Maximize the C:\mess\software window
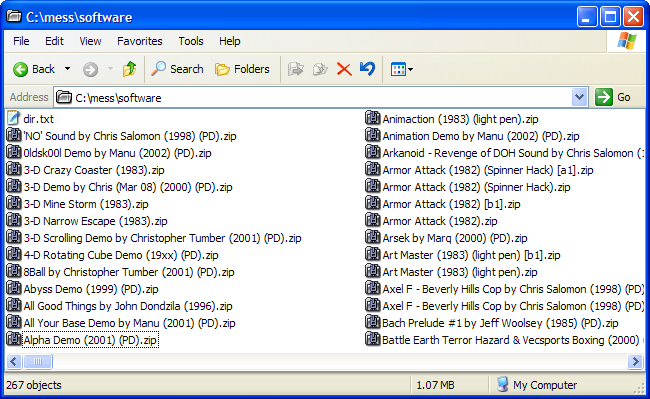 [x=610, y=17]
